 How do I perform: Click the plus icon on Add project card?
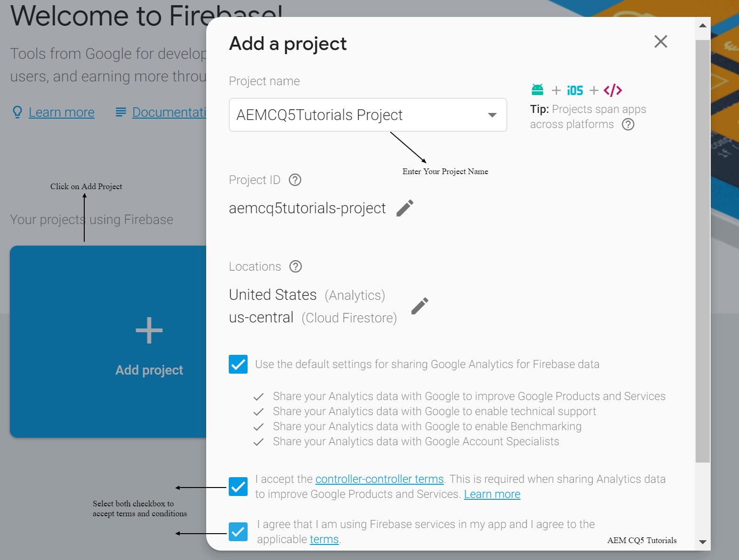point(149,330)
